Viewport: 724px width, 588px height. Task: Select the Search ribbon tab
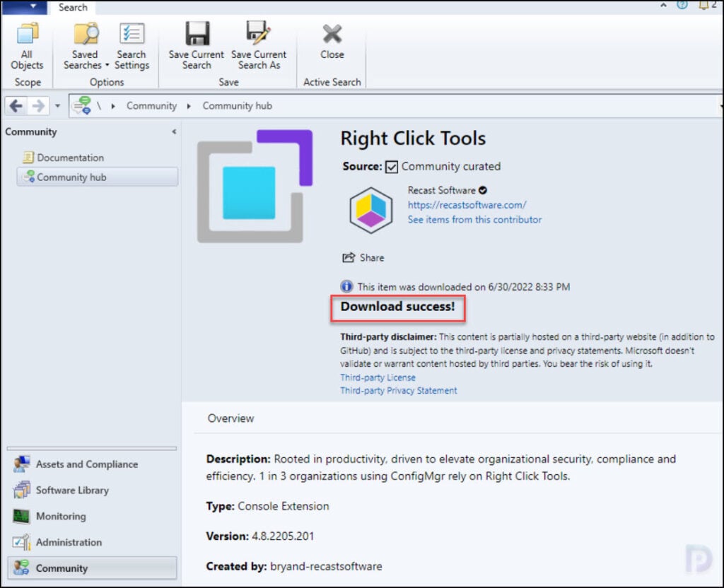coord(73,7)
